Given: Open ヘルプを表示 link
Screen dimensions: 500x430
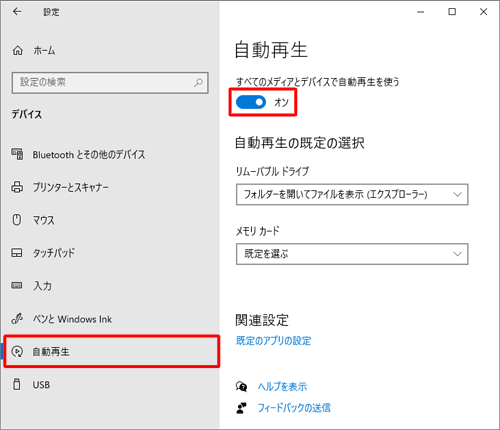Looking at the screenshot, I should (x=282, y=387).
